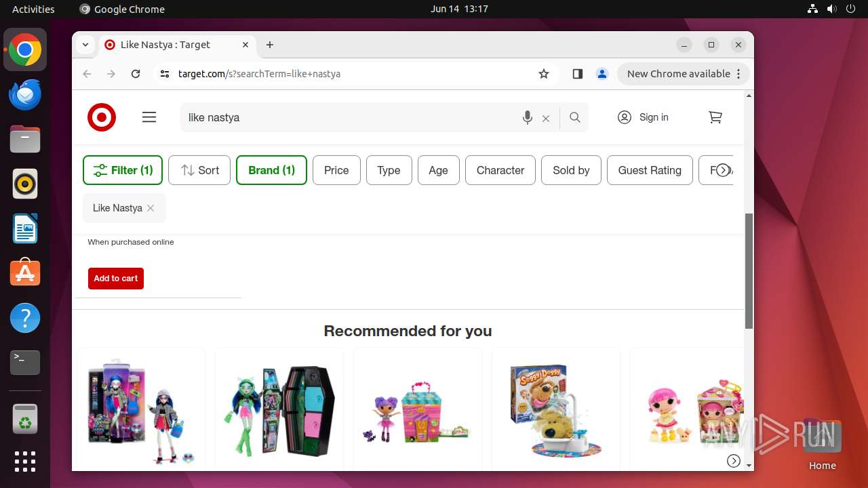Open a new browser tab
This screenshot has width=868, height=488.
click(x=270, y=45)
